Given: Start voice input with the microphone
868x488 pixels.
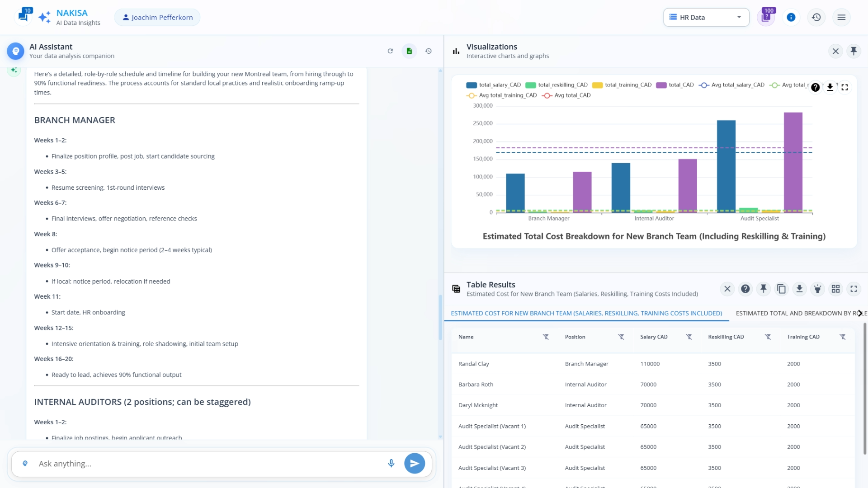Looking at the screenshot, I should 391,463.
